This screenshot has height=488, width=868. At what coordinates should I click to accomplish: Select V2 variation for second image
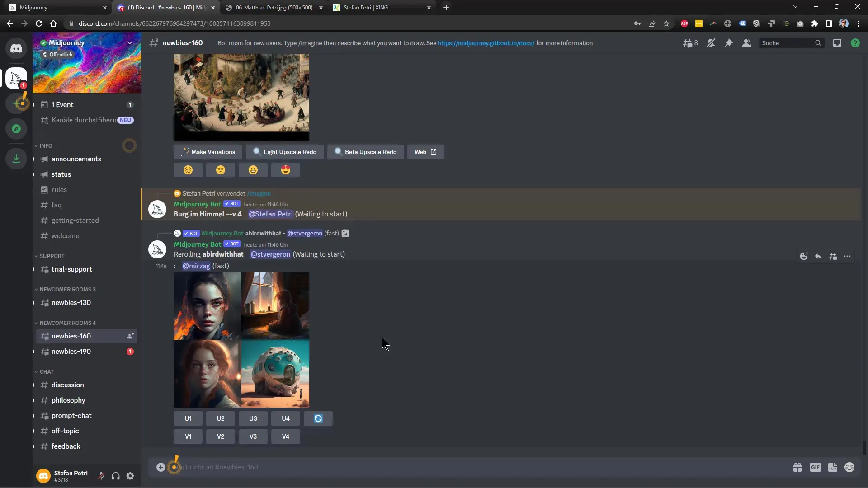click(x=221, y=436)
